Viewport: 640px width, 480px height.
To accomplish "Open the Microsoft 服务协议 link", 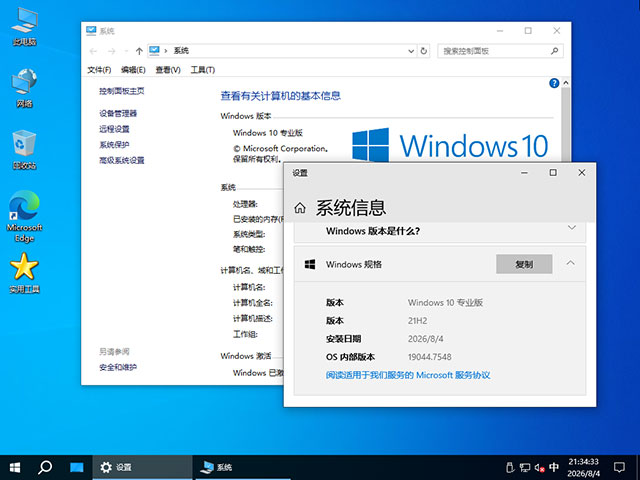I will pos(408,375).
